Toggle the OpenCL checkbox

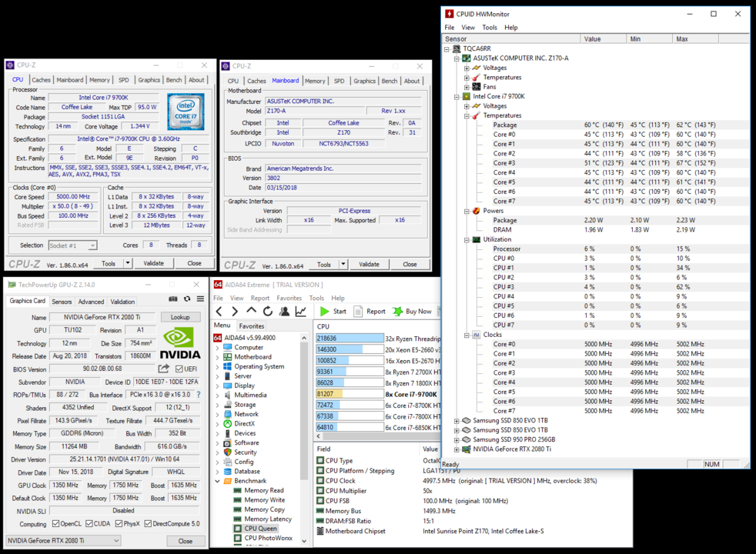(56, 524)
